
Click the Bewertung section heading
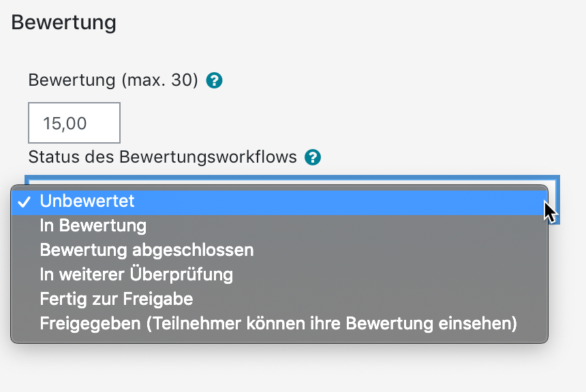click(x=64, y=22)
